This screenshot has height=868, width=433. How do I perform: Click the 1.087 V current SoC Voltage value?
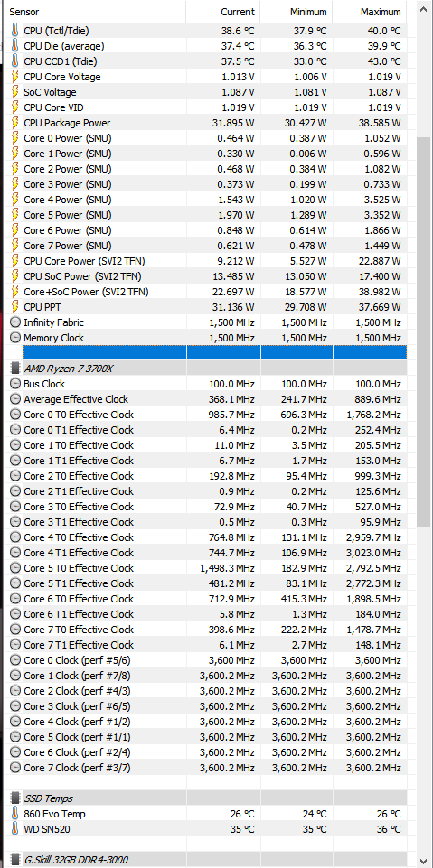tap(237, 92)
